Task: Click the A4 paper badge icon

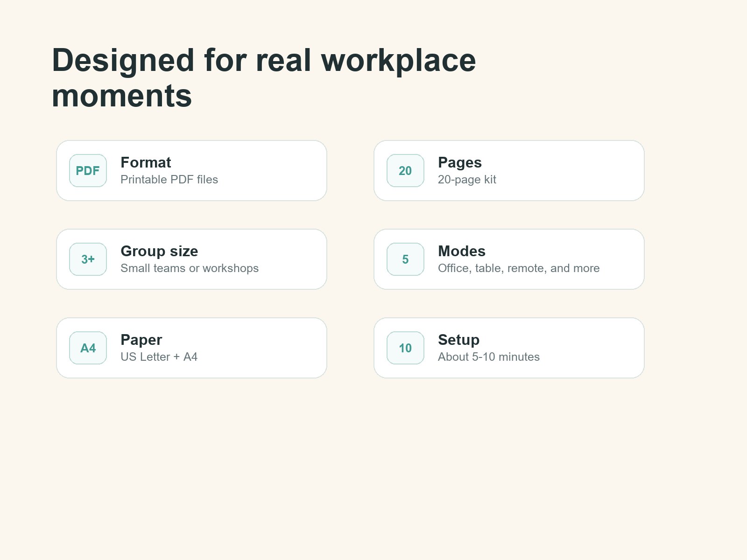Action: pos(88,348)
